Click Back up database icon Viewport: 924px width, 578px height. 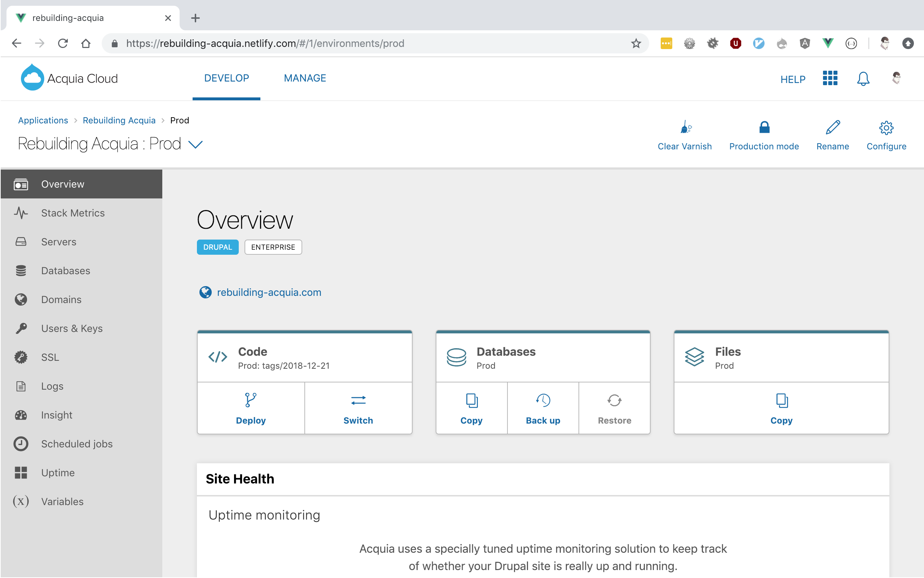[x=543, y=400]
